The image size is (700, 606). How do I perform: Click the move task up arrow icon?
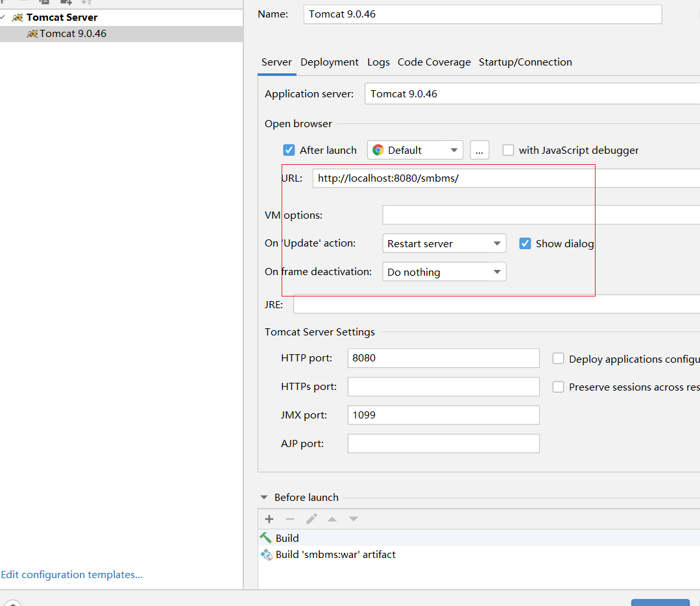[x=332, y=519]
